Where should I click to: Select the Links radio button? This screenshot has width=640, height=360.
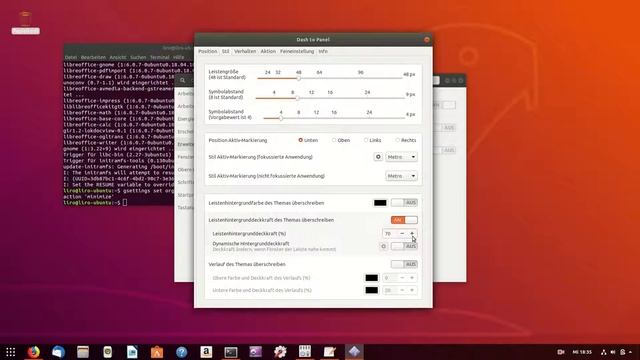click(366, 140)
